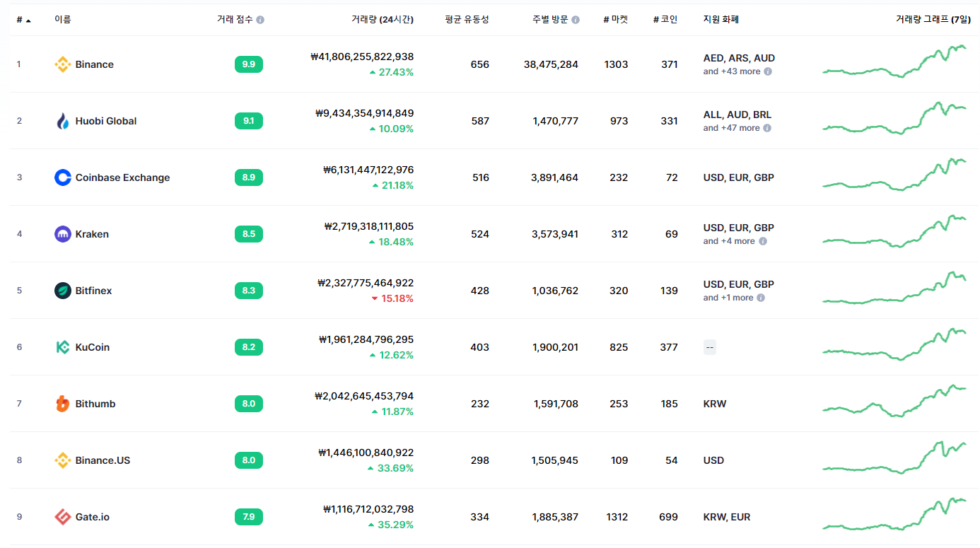Click Bitfinex 7-day volume graph
This screenshot has width=980, height=548.
point(894,288)
